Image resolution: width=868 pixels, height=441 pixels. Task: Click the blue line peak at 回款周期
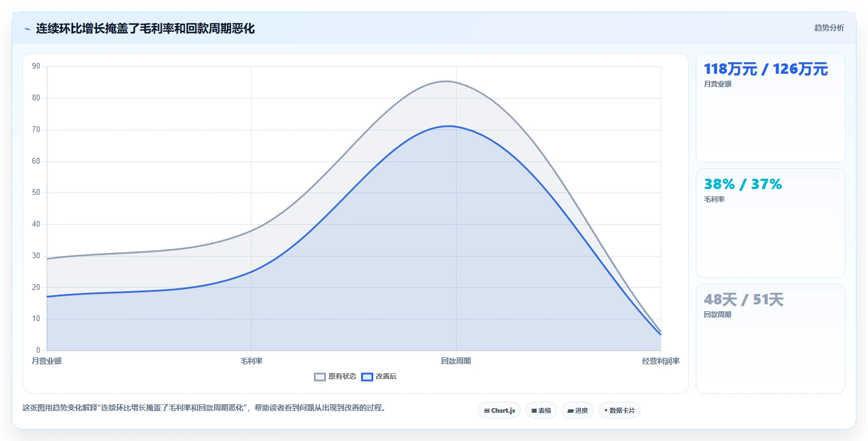(449, 126)
